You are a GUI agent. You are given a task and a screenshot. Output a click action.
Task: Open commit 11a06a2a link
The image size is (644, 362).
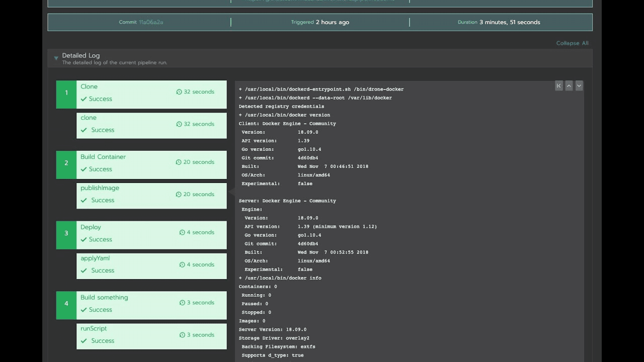(x=151, y=22)
